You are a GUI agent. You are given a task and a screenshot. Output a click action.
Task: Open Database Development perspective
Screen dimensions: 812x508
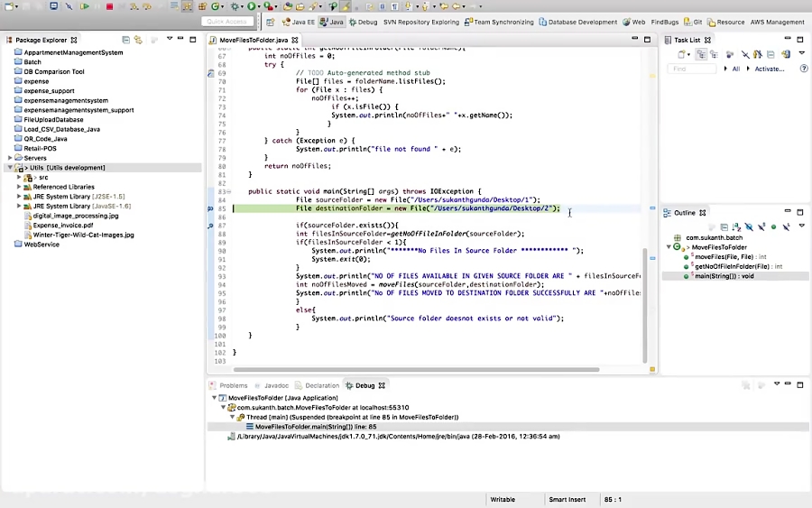click(x=578, y=22)
